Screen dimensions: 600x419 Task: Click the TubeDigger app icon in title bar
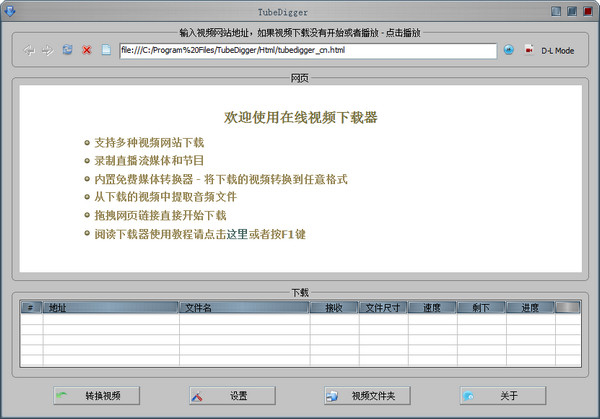coord(10,11)
